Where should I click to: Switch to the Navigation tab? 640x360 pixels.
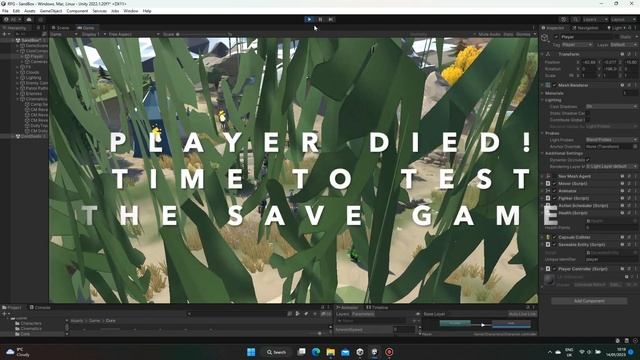tap(585, 28)
